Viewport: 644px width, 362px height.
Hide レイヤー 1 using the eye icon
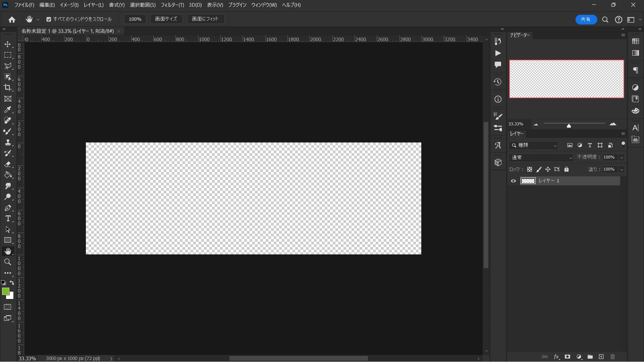[x=513, y=181]
